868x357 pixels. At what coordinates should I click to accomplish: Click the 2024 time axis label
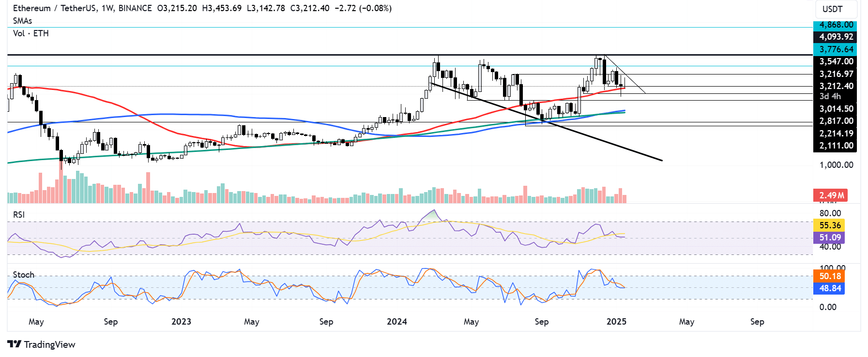tap(397, 322)
